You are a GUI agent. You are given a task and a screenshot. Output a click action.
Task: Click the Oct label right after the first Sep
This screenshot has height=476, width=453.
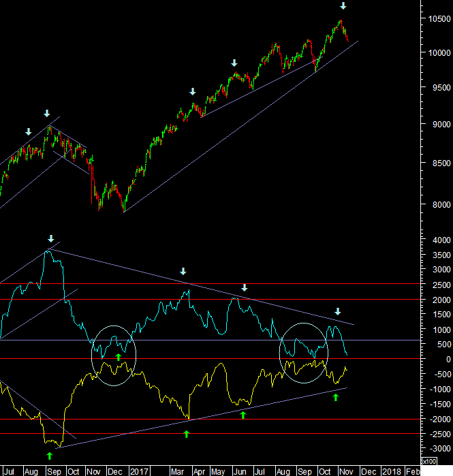click(x=73, y=471)
